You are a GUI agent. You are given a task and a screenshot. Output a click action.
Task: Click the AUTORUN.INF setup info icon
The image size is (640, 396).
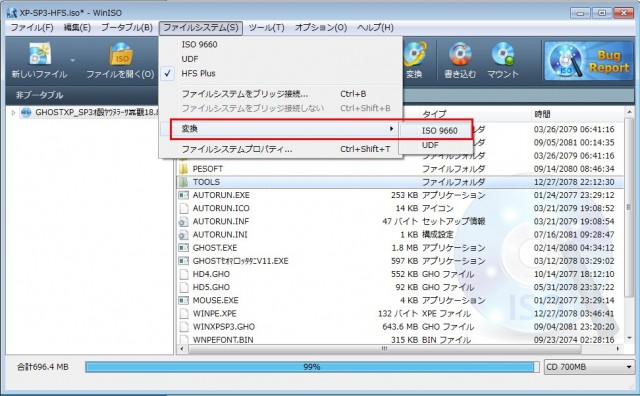coord(184,221)
